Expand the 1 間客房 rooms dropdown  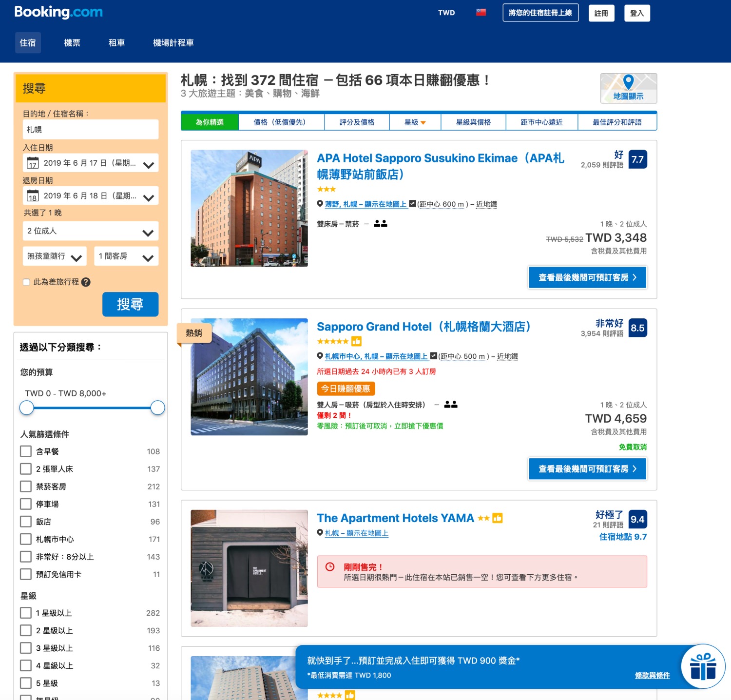click(x=126, y=256)
